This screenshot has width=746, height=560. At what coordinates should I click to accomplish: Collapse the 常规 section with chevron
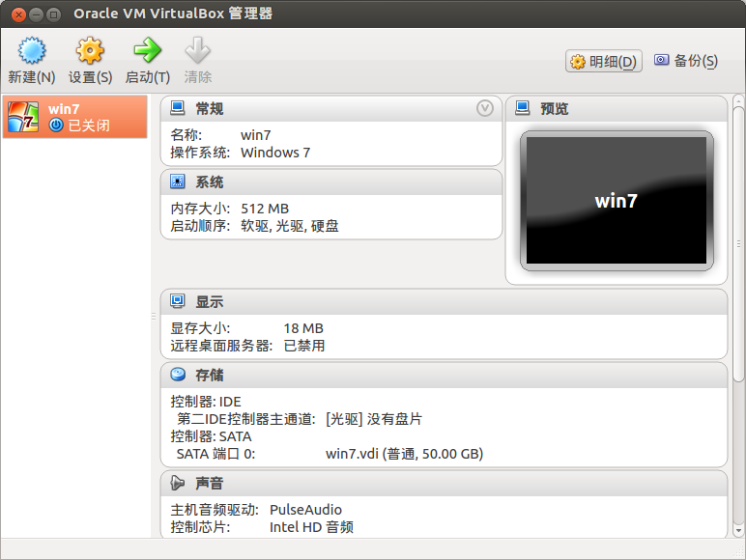485,108
